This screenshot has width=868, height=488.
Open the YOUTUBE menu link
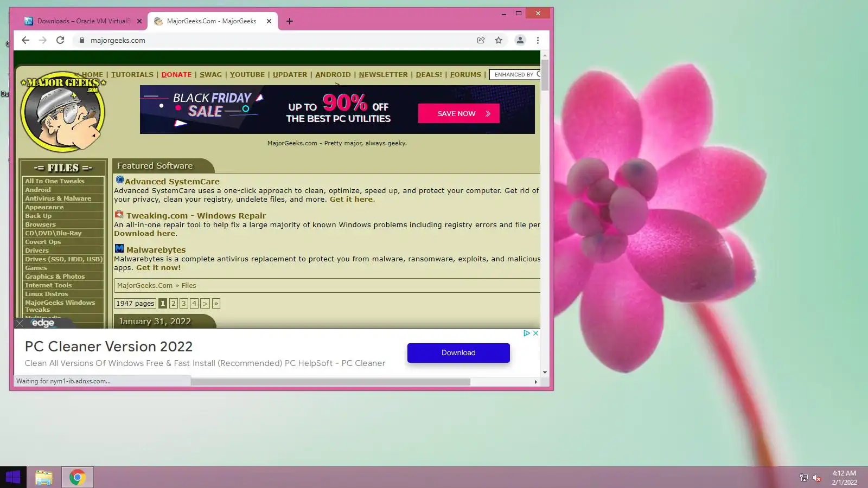[247, 75]
